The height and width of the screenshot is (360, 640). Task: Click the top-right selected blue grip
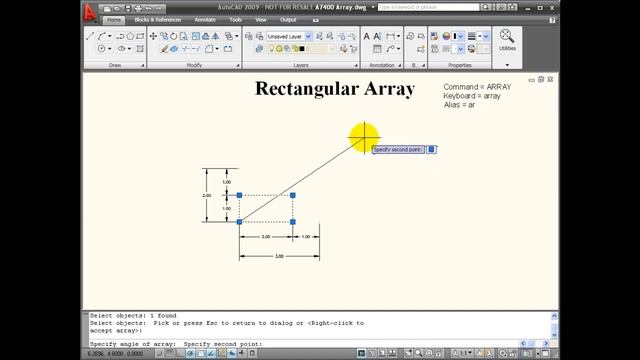pyautogui.click(x=293, y=196)
